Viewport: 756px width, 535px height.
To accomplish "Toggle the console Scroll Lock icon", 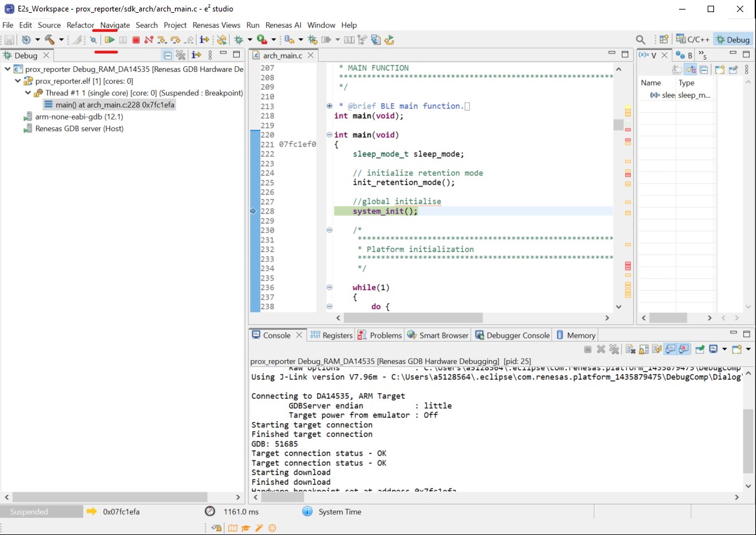I will click(643, 349).
